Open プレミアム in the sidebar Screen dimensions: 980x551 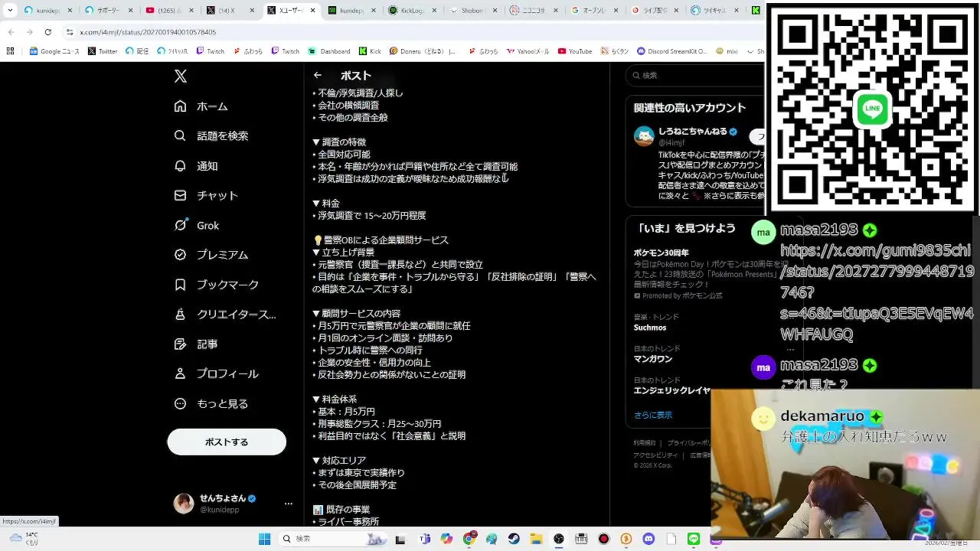211,255
